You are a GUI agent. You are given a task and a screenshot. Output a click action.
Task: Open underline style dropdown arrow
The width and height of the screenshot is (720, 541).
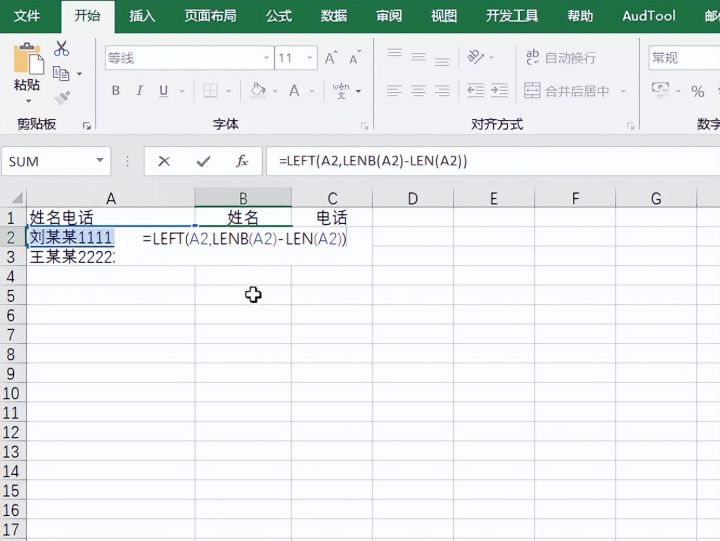coord(182,91)
